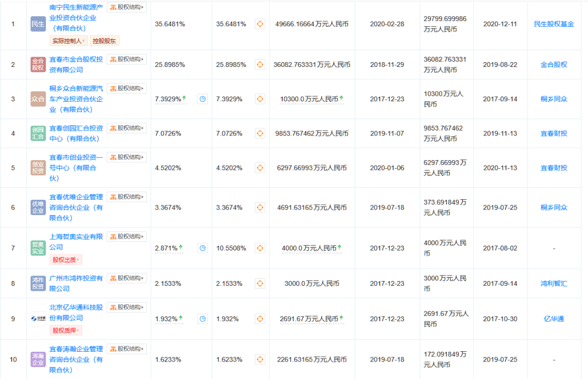Screen dimensions: 588x379
Task: Click the history clock icon in the 上海哲奥实业 row
Action: pos(203,248)
